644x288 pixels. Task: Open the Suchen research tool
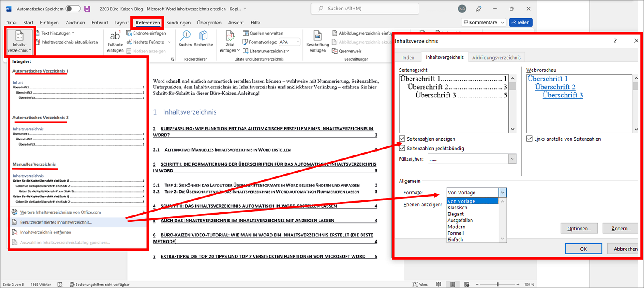tap(185, 39)
